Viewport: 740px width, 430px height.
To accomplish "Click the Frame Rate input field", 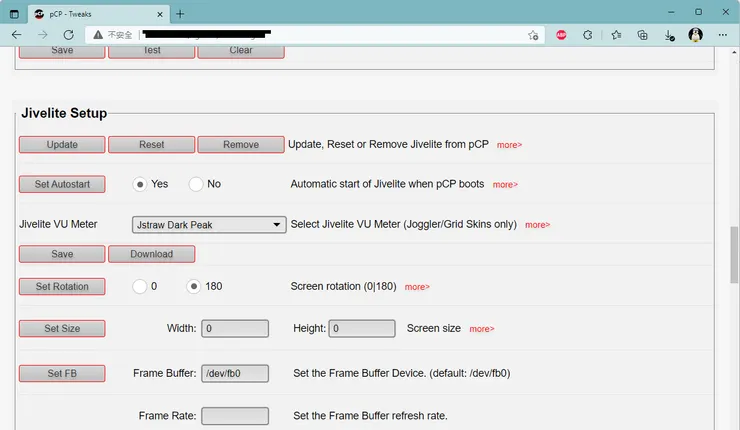I will click(235, 416).
